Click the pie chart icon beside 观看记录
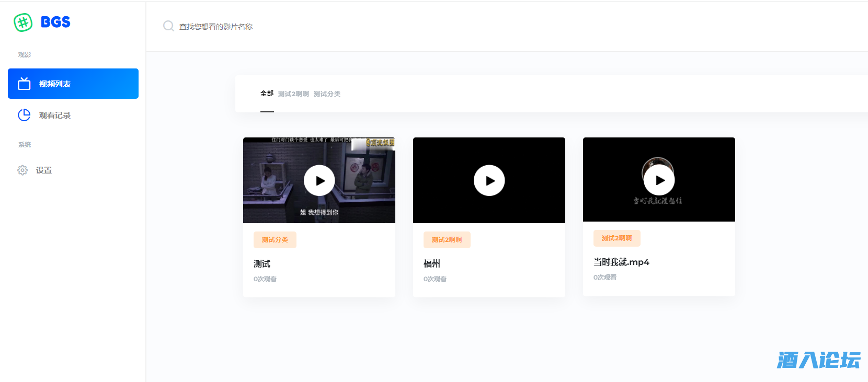 point(24,115)
